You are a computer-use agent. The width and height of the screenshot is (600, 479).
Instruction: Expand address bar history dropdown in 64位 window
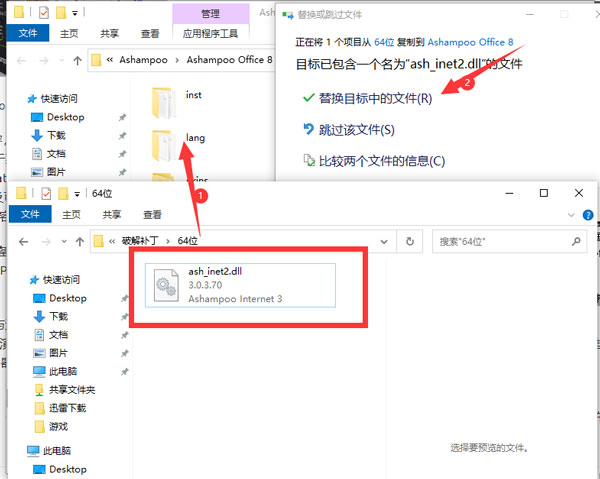[x=384, y=241]
